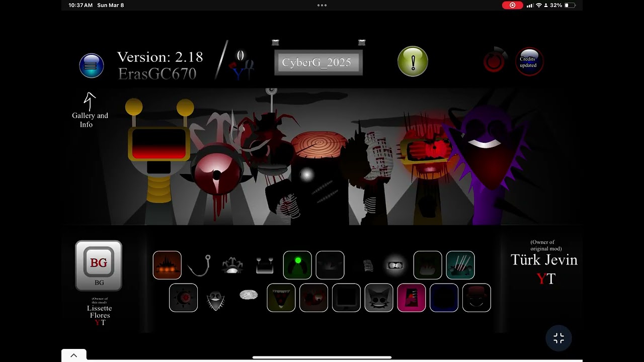Image resolution: width=644 pixels, height=362 pixels.
Task: Tap the battery icon in status bar
Action: click(x=570, y=5)
